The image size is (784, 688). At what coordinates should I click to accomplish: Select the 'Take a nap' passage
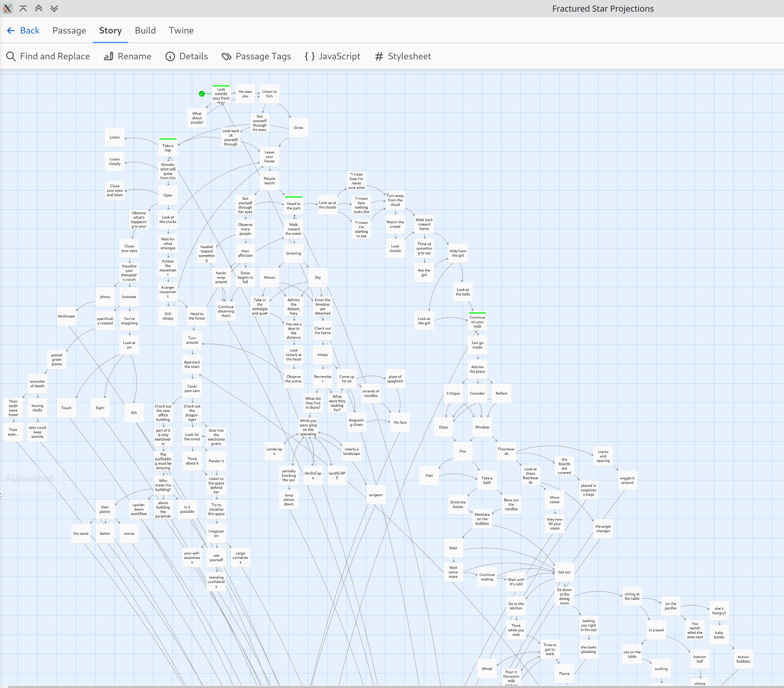[168, 148]
